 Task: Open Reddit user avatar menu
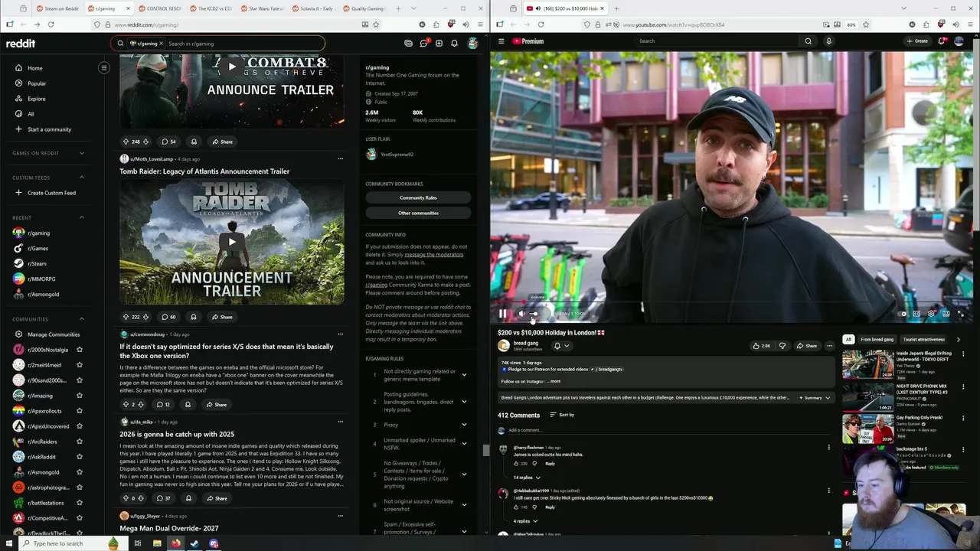click(473, 44)
